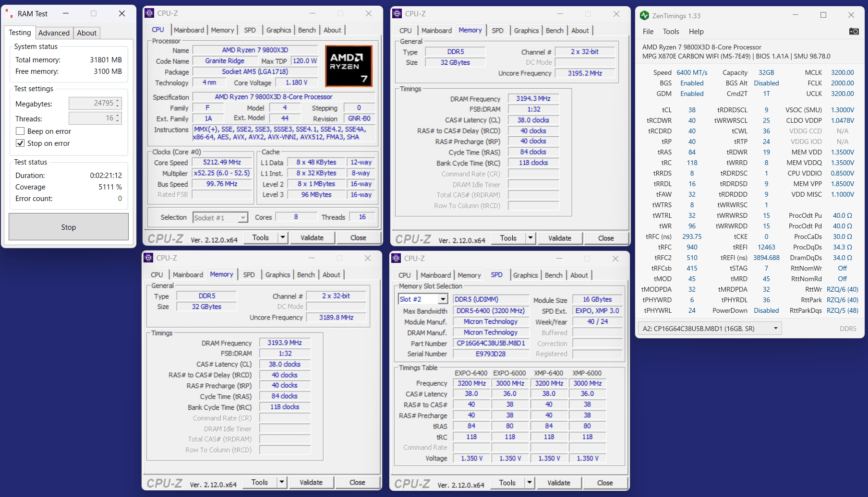Click the ZenTimings screenshot camera icon
Screen dimensions: 868x497
854,32
